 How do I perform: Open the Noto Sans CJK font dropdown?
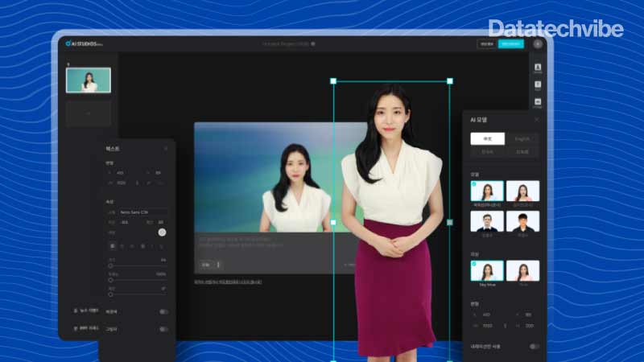pos(142,212)
